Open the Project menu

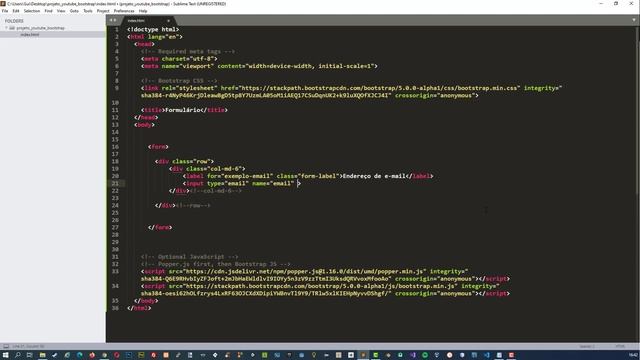tap(103, 11)
